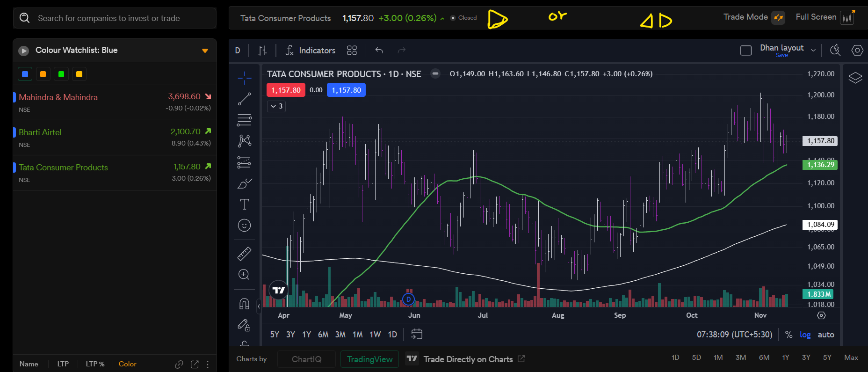Open the emoji sticker tool
The image size is (868, 372).
pyautogui.click(x=244, y=226)
